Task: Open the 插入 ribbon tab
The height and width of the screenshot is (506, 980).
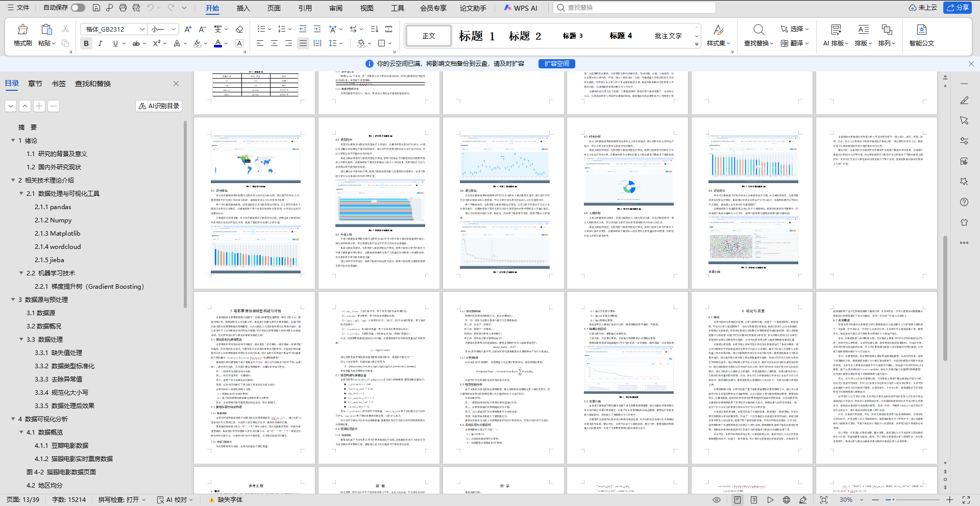Action: 243,8
